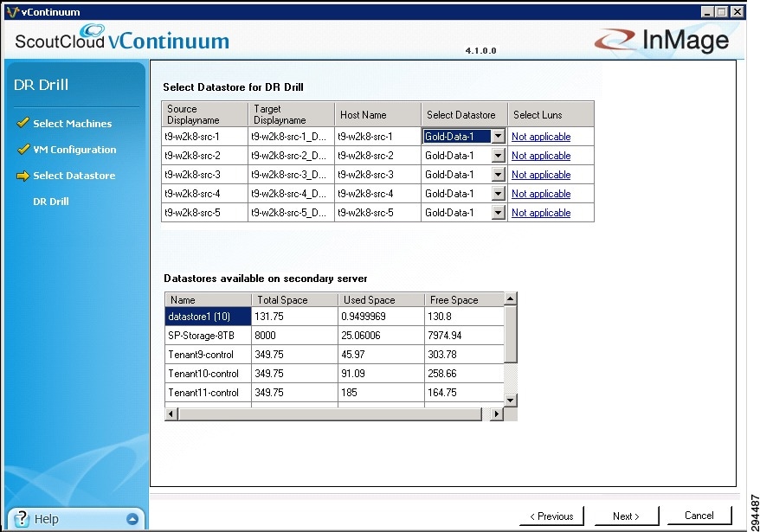Click the Source Displayname column header
Viewport: 760px width, 532px height.
point(204,114)
